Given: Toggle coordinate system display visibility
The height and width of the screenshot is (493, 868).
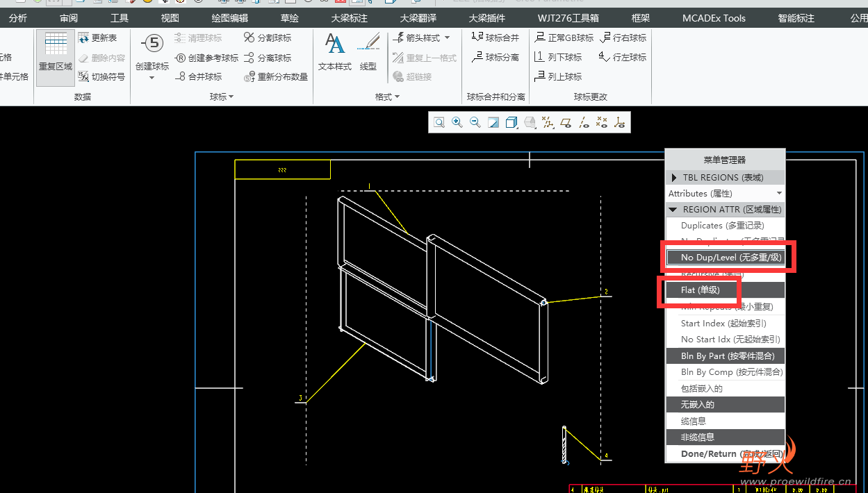Looking at the screenshot, I should tap(620, 123).
